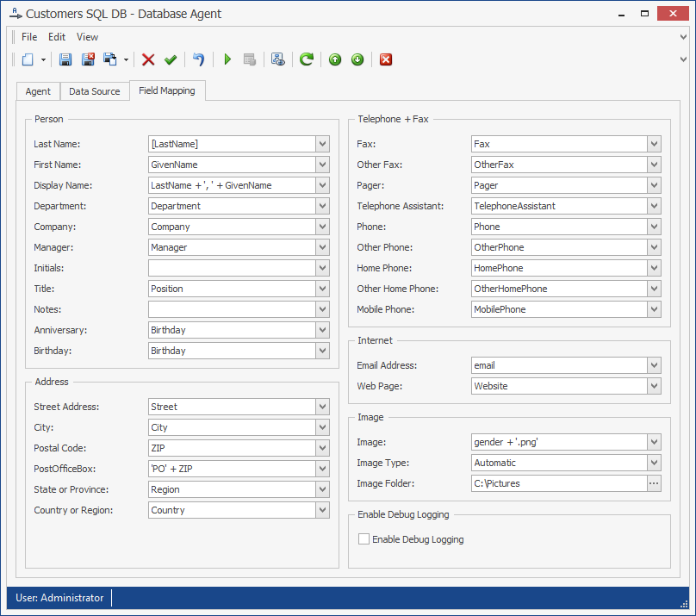The height and width of the screenshot is (616, 696).
Task: Open the Department dropdown arrow
Action: point(323,206)
